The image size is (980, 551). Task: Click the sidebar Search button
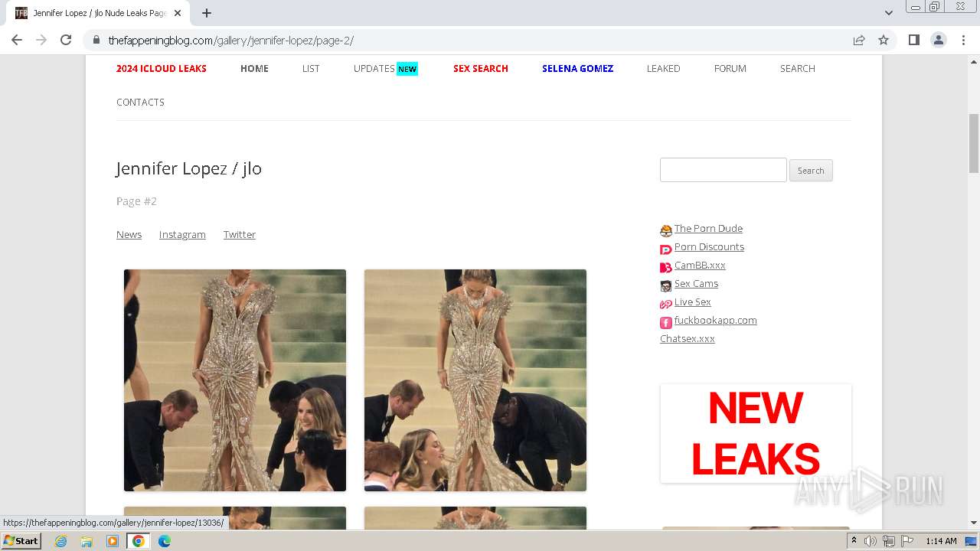tap(811, 170)
